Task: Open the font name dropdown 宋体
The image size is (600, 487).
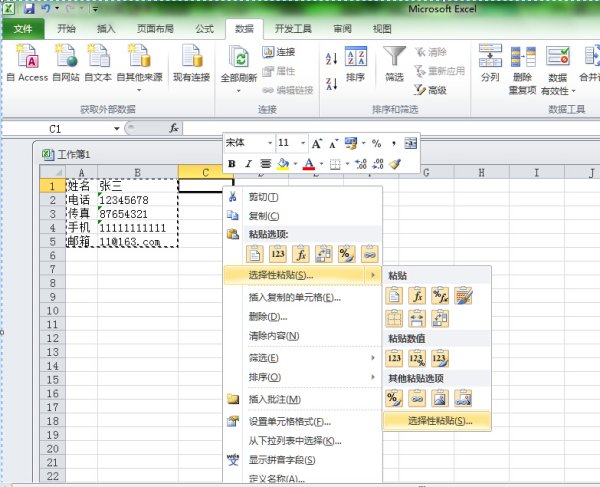Action: coord(248,143)
